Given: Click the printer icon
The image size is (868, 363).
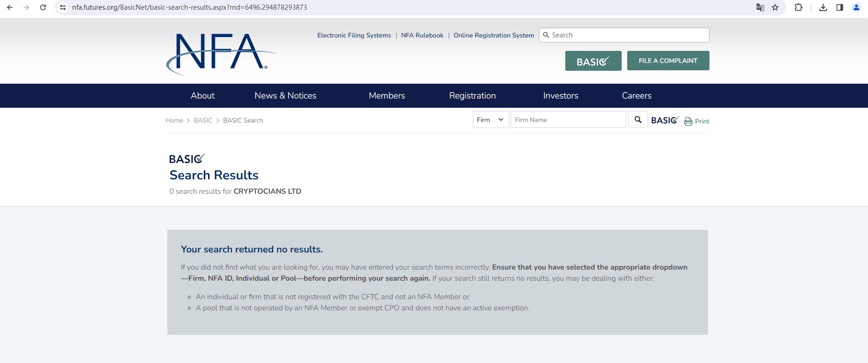Looking at the screenshot, I should click(x=688, y=121).
